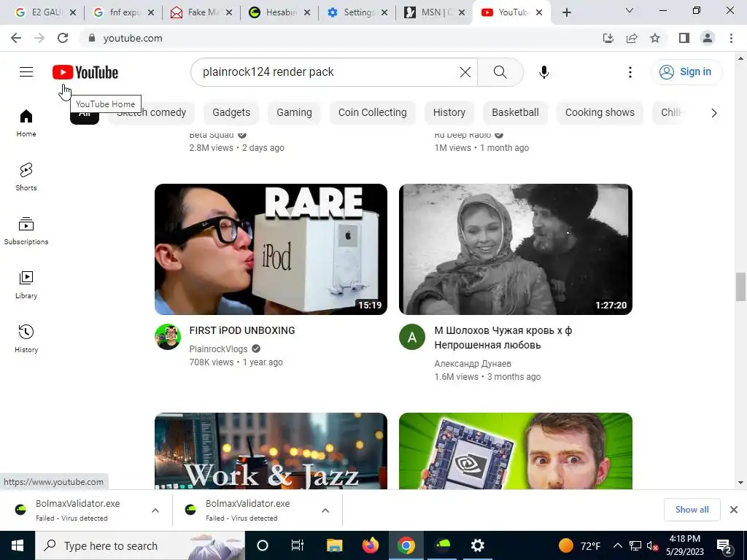The height and width of the screenshot is (560, 747).
Task: Open the tab search dropdown chevron
Action: (x=630, y=10)
